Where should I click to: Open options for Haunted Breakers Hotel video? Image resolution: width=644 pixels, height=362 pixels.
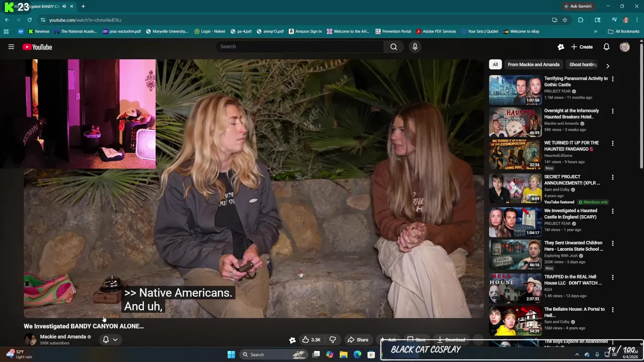pos(612,111)
